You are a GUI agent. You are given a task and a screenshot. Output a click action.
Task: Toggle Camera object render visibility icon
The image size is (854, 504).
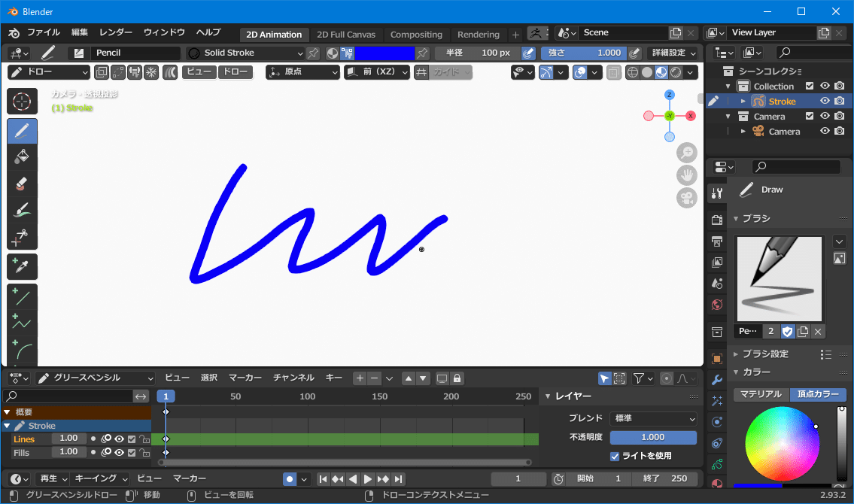click(x=839, y=131)
